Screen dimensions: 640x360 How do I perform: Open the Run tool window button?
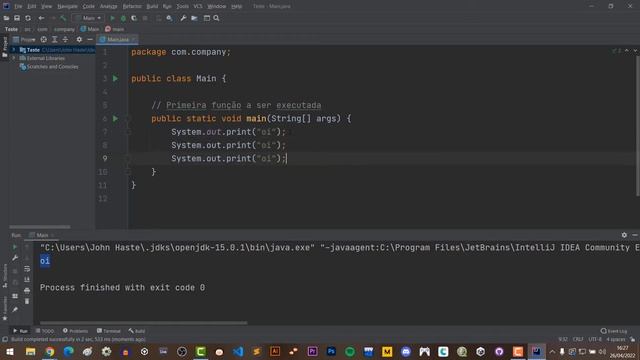tap(20, 331)
